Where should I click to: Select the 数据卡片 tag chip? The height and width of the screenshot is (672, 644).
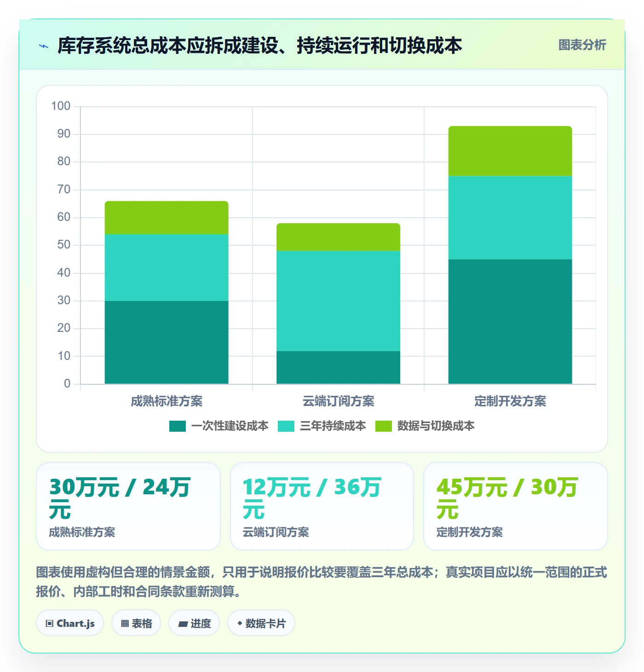coord(261,623)
